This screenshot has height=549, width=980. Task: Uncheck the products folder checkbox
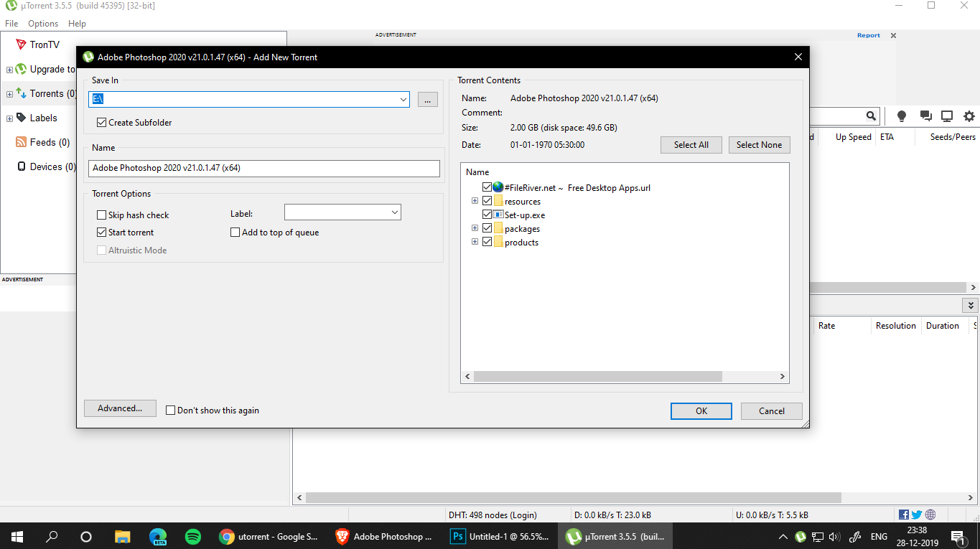pos(487,242)
